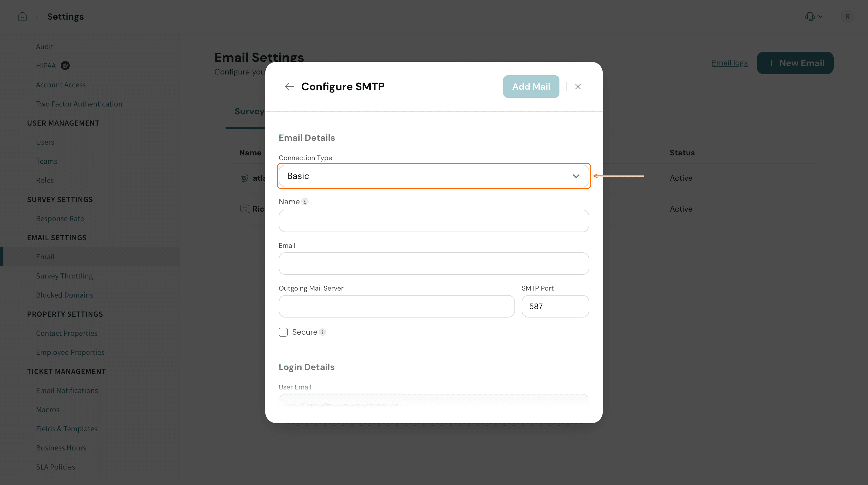The height and width of the screenshot is (485, 868).
Task: Open Blocked Domains settings
Action: pos(64,295)
